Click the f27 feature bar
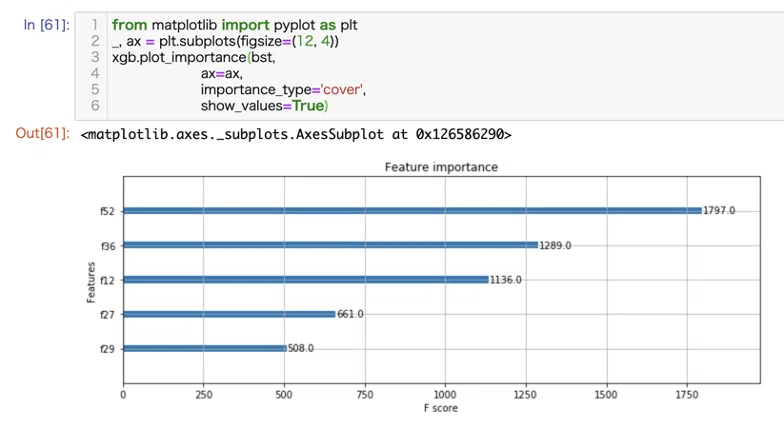784x428 pixels. click(230, 314)
